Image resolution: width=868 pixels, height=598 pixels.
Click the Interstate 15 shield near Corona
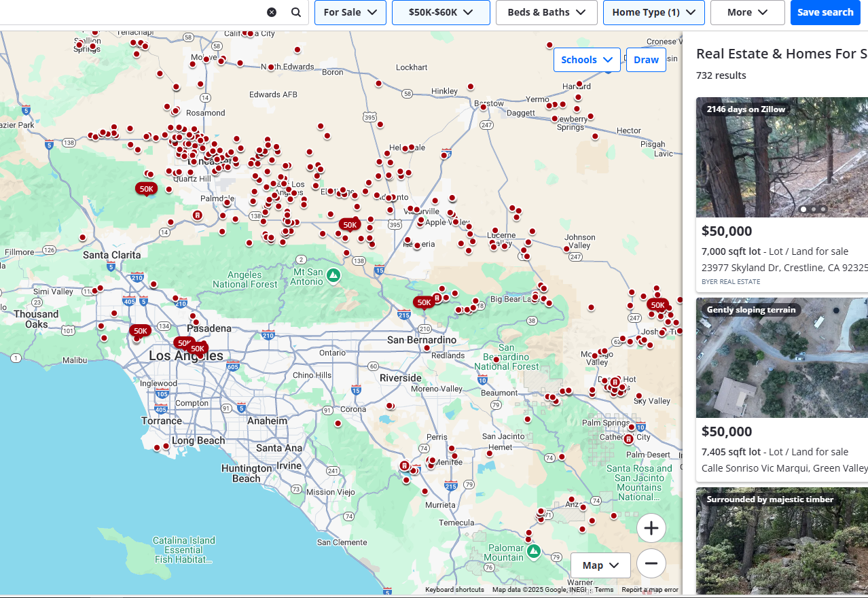(x=356, y=390)
